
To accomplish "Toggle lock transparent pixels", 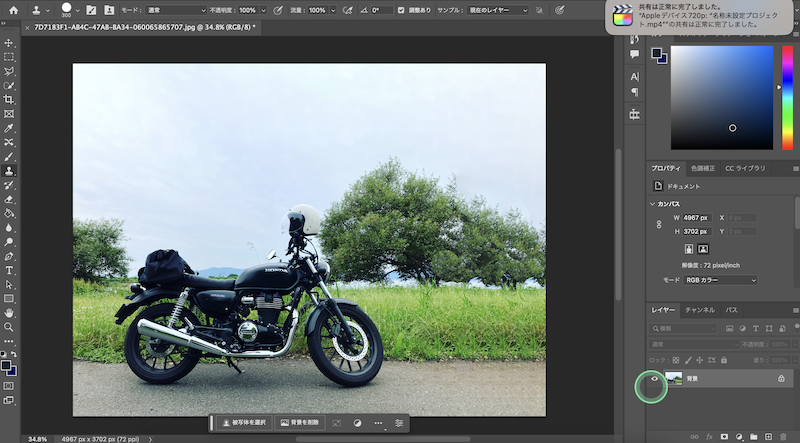I will click(676, 360).
